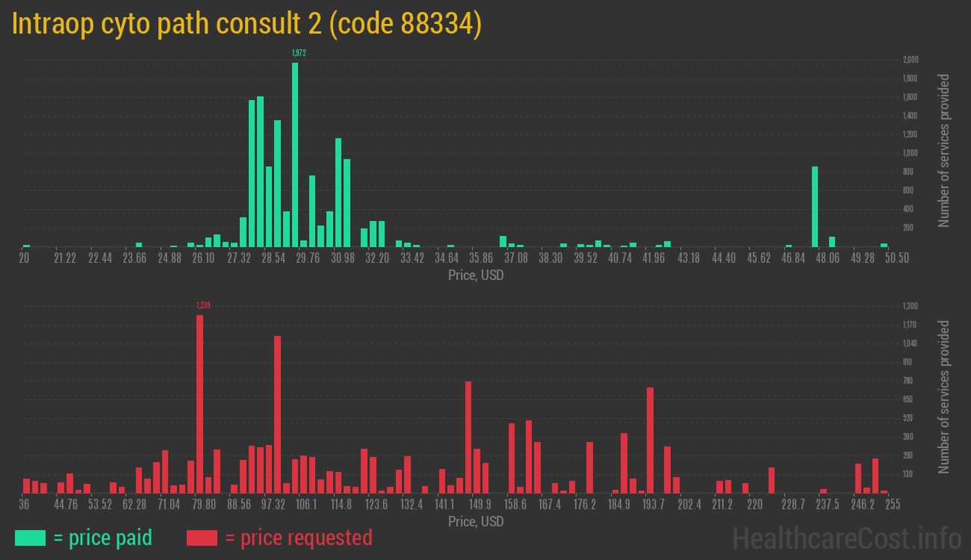Click the '= price requested' legend text

(298, 538)
